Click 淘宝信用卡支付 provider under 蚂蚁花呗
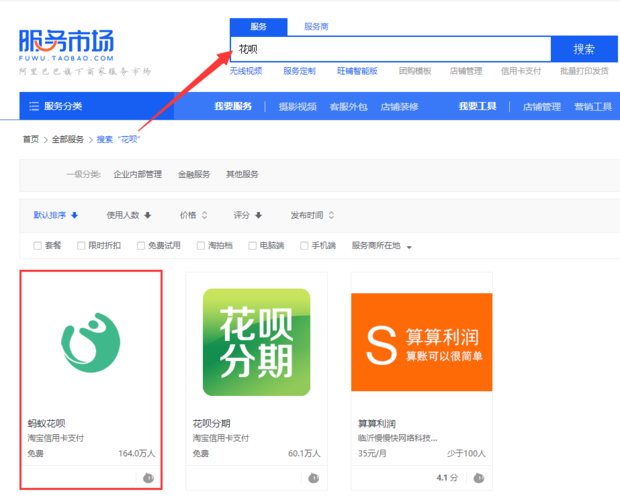The image size is (620, 504). tap(55, 438)
